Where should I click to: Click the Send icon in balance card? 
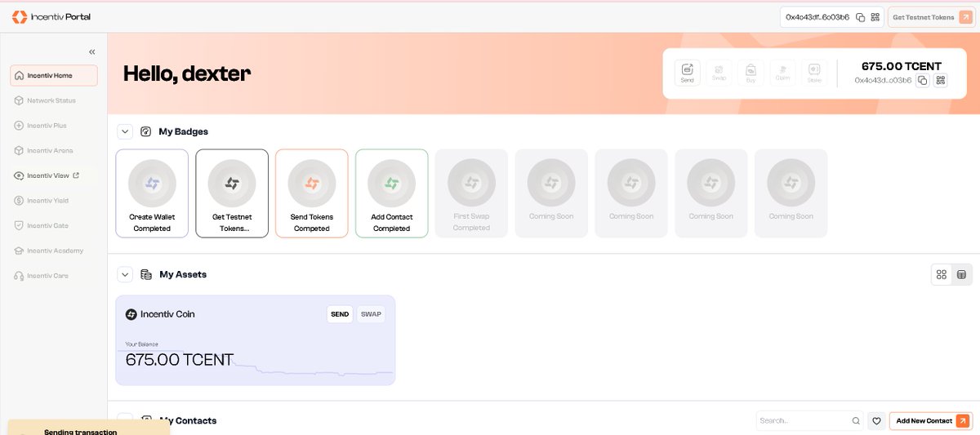[x=688, y=73]
